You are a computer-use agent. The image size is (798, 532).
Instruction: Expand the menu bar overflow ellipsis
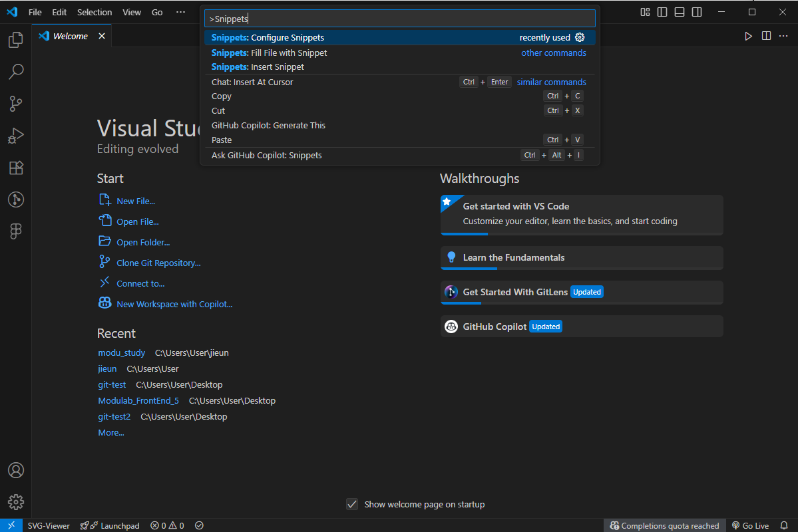180,12
